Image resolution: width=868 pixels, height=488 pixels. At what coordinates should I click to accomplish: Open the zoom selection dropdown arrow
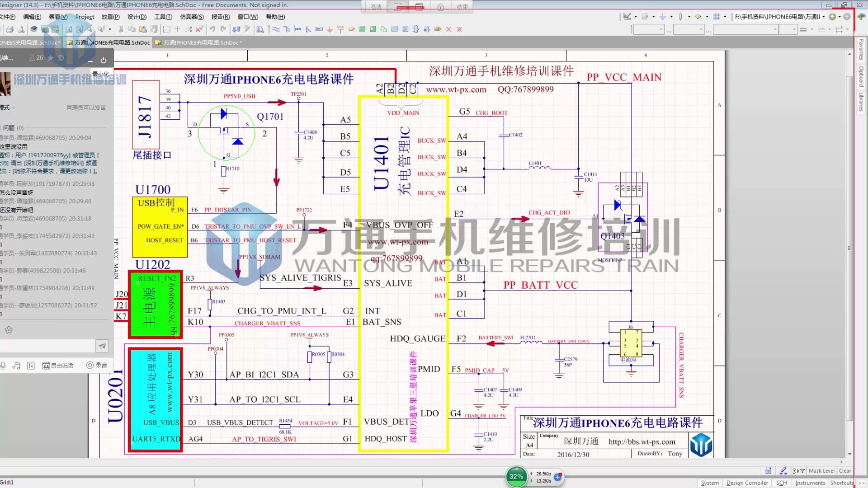109,29
